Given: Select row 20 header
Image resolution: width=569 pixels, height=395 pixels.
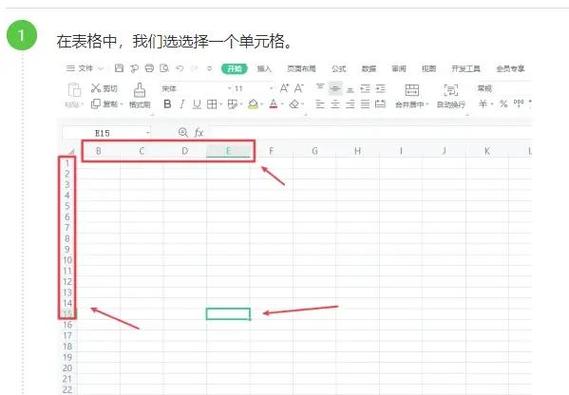Looking at the screenshot, I should point(67,368).
